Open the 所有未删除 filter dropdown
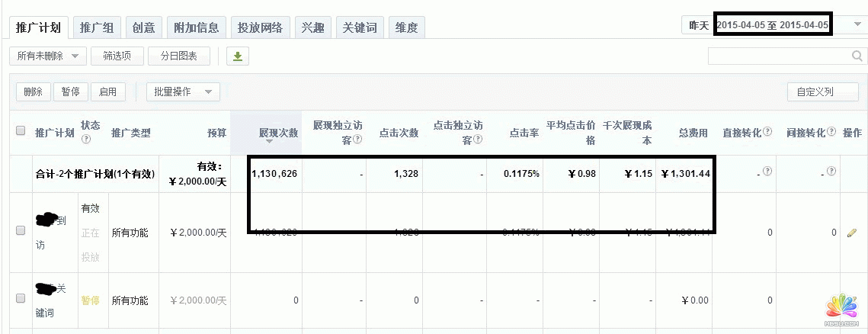This screenshot has height=334, width=868. 48,56
